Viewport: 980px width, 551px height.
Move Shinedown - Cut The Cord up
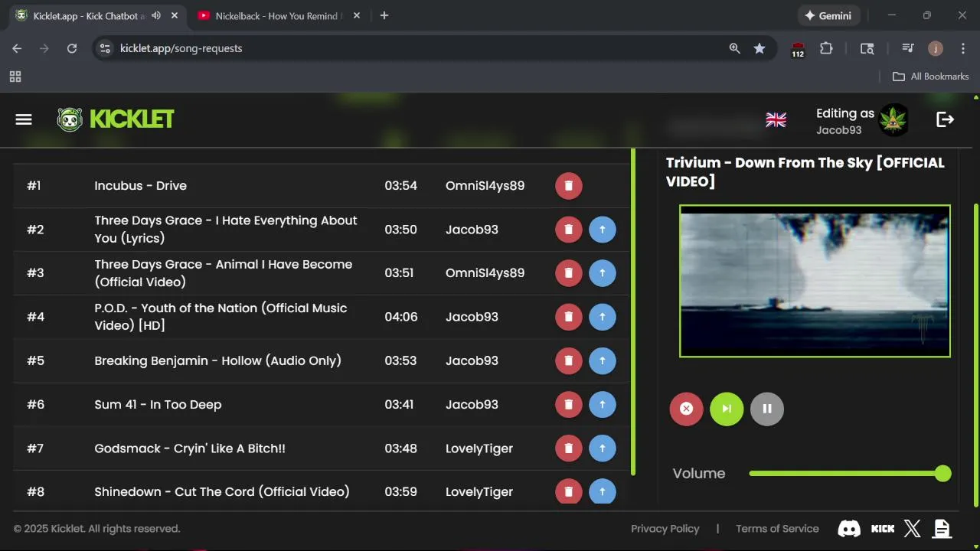(x=603, y=491)
